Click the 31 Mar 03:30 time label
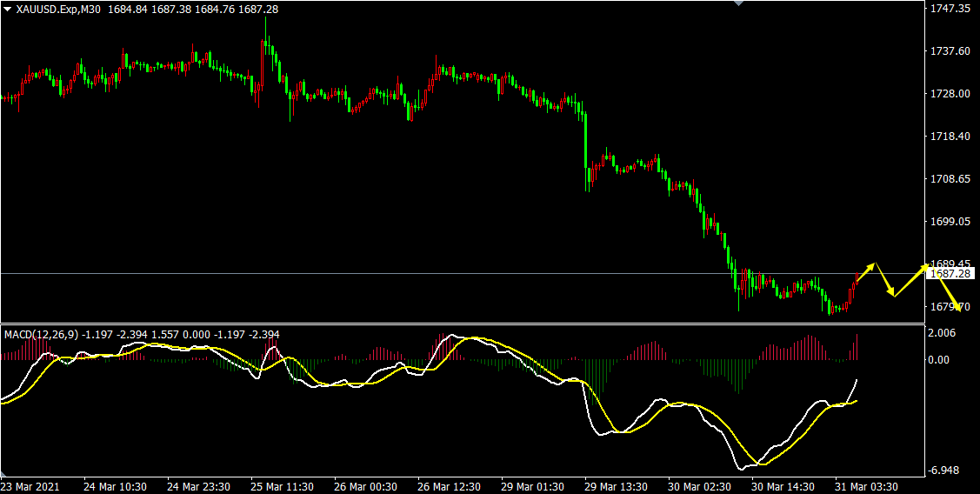980x494 pixels. pyautogui.click(x=866, y=486)
